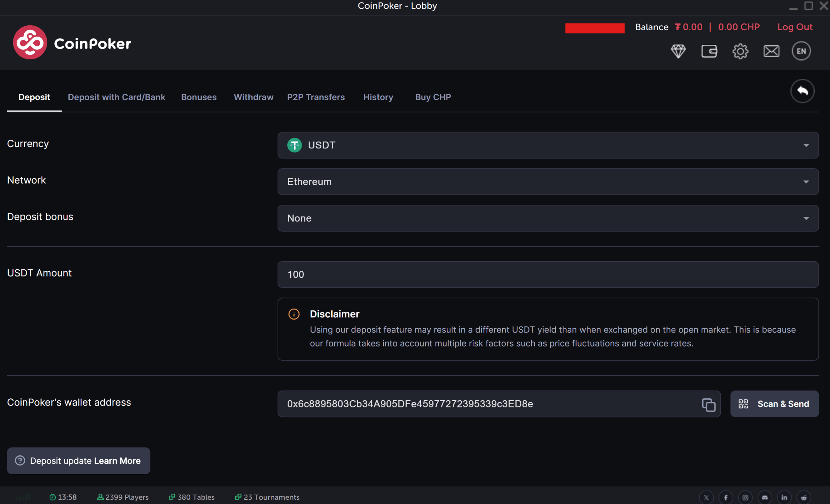Open the settings gear icon
Viewport: 830px width, 504px height.
point(740,51)
